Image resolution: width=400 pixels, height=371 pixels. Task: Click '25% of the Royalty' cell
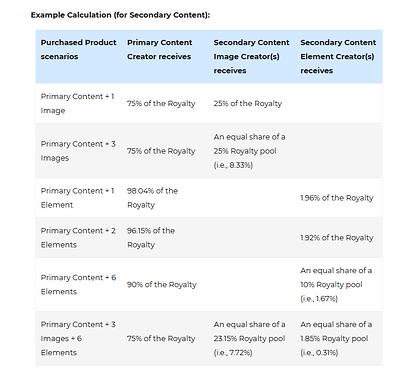coord(248,103)
